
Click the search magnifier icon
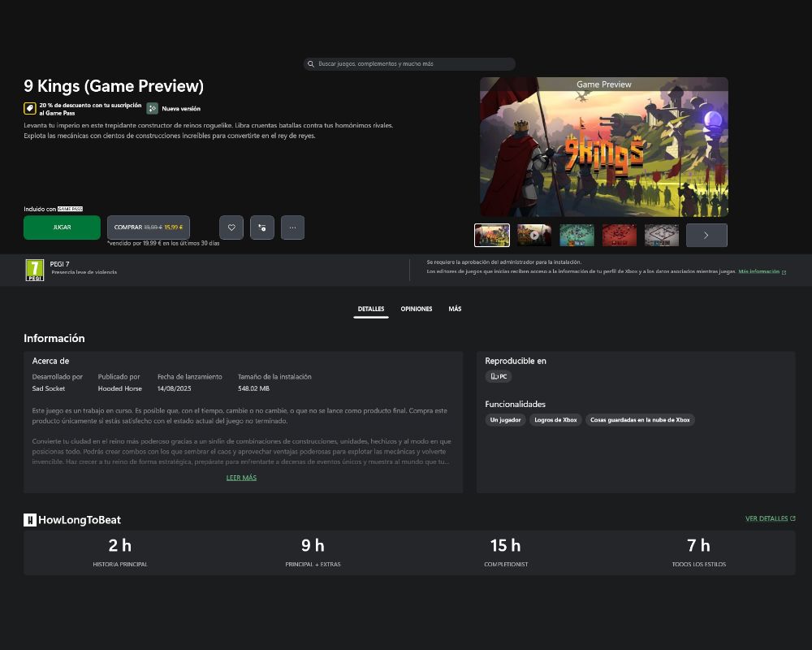click(x=311, y=63)
